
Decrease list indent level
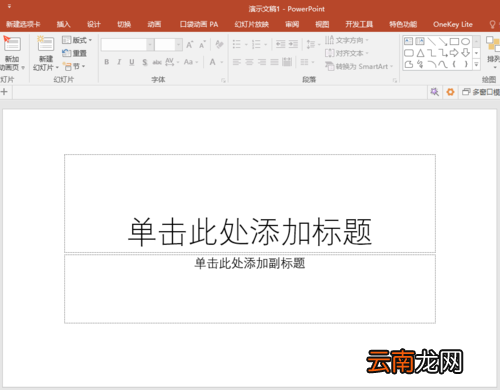point(280,44)
